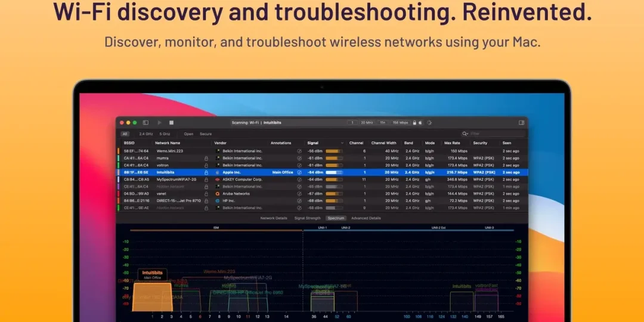Click the annotation edit icon in the Intuitibits row

(299, 172)
